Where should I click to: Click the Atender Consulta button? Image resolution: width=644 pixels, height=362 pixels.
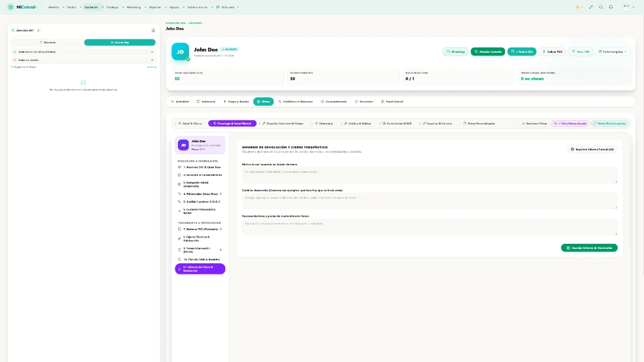pos(488,52)
